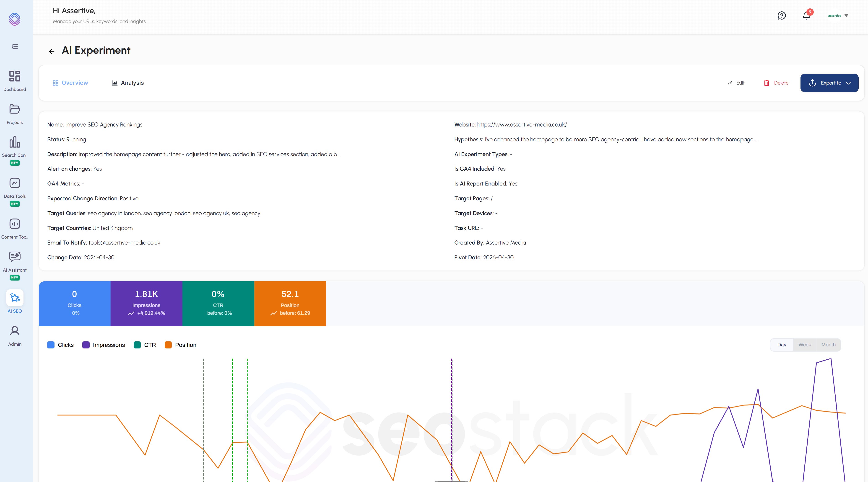Click NEW badge under AI Assistant

(x=15, y=278)
